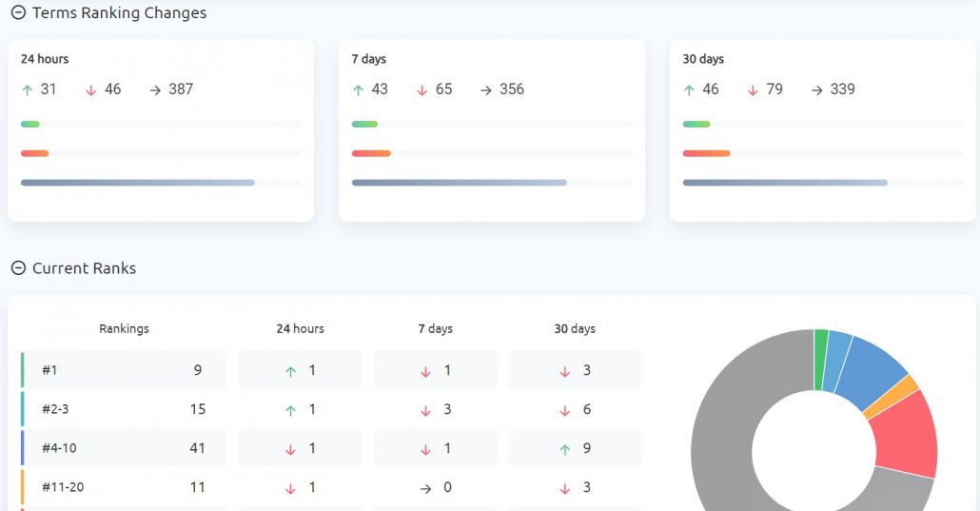Click the unchanged right arrow in the 30 days card
The width and height of the screenshot is (980, 511).
tap(817, 90)
